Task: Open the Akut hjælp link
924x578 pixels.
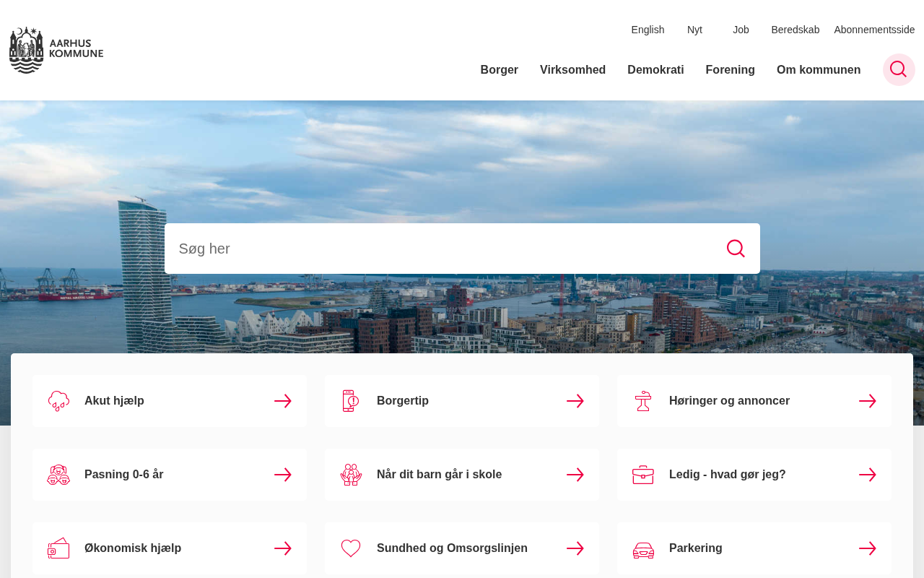Action: [x=170, y=401]
